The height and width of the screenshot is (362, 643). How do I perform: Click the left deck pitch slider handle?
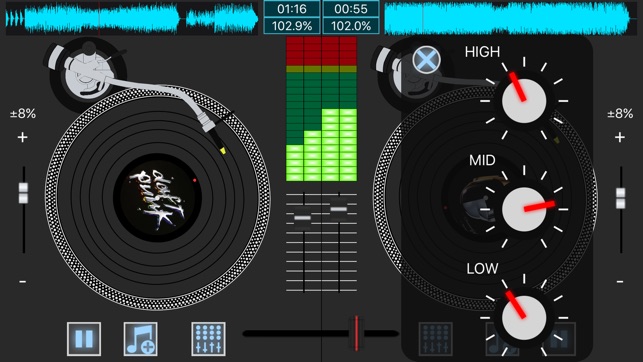23,193
